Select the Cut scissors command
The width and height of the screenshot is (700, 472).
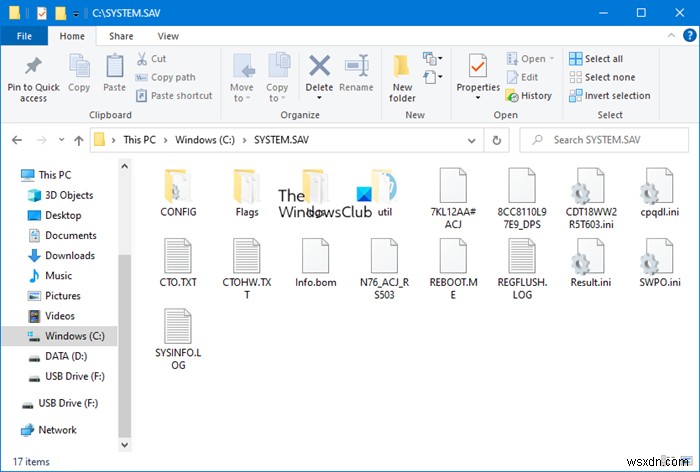point(151,58)
